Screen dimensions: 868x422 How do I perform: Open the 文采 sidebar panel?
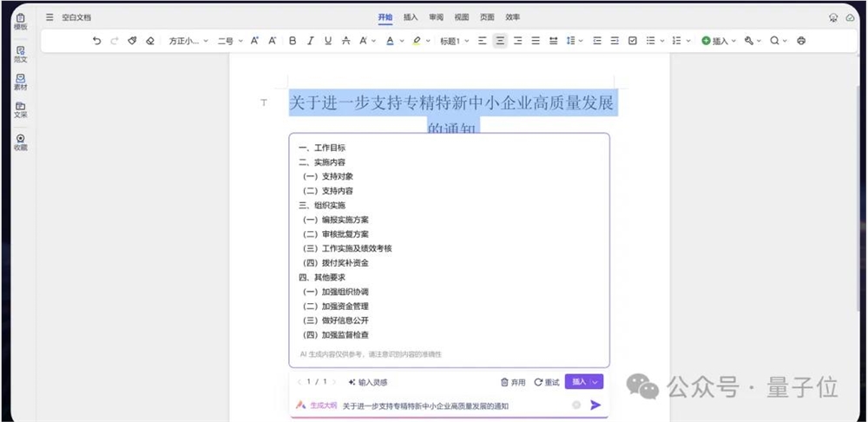tap(21, 110)
